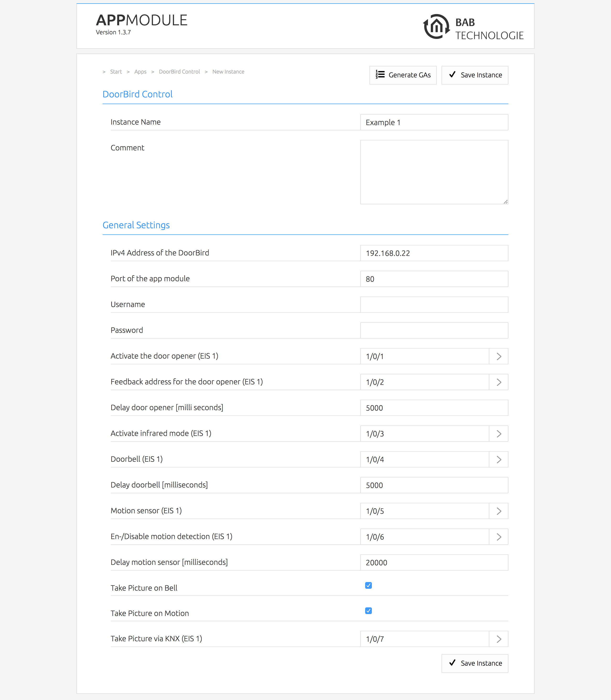Click the arrow next to Motion sensor 1/0/5

click(x=499, y=511)
